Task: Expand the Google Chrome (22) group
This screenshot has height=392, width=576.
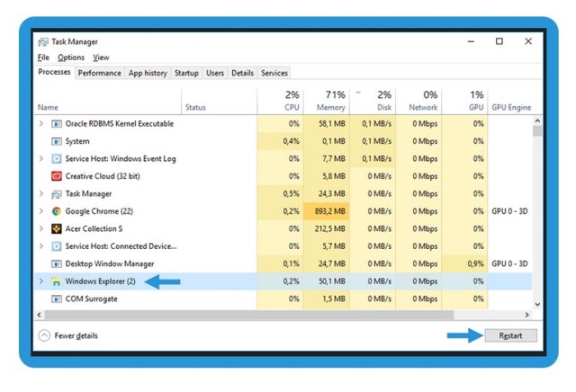Action: 41,211
